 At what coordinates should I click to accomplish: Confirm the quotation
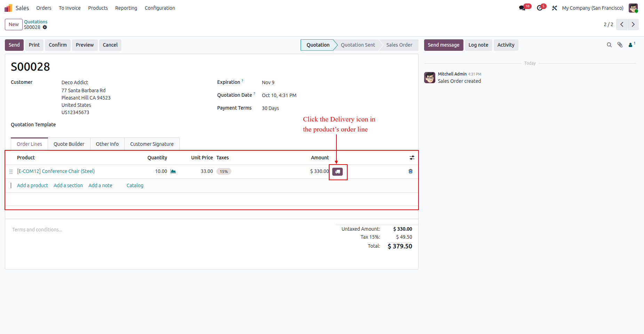coord(58,45)
